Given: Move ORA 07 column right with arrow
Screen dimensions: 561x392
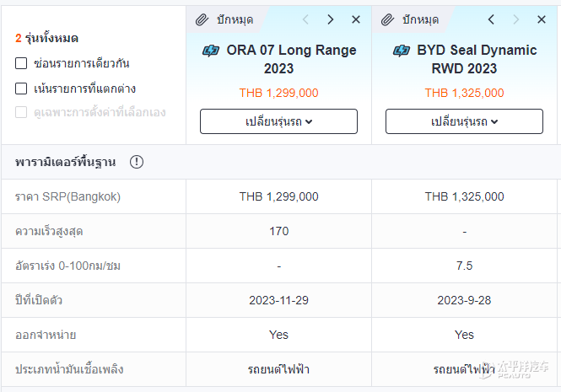Looking at the screenshot, I should pyautogui.click(x=331, y=19).
